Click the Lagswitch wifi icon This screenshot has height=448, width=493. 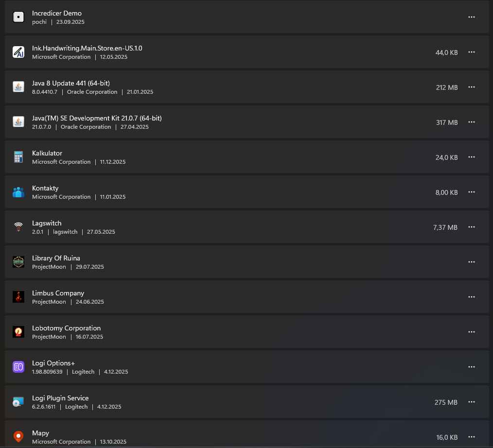[18, 227]
